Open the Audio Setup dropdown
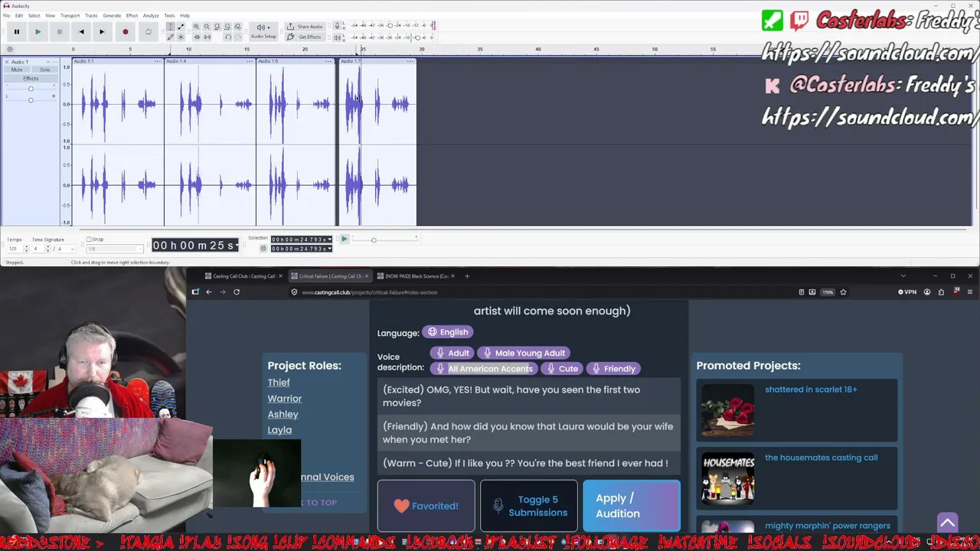 (263, 31)
